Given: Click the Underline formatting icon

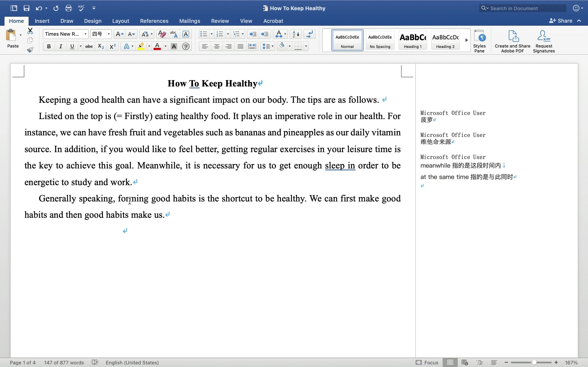Looking at the screenshot, I should pyautogui.click(x=71, y=46).
